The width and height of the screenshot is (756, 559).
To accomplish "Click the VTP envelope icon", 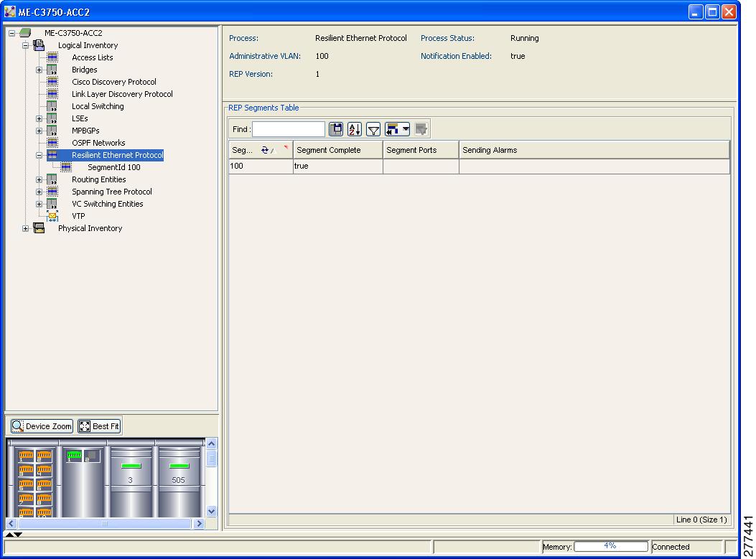I will pyautogui.click(x=52, y=217).
